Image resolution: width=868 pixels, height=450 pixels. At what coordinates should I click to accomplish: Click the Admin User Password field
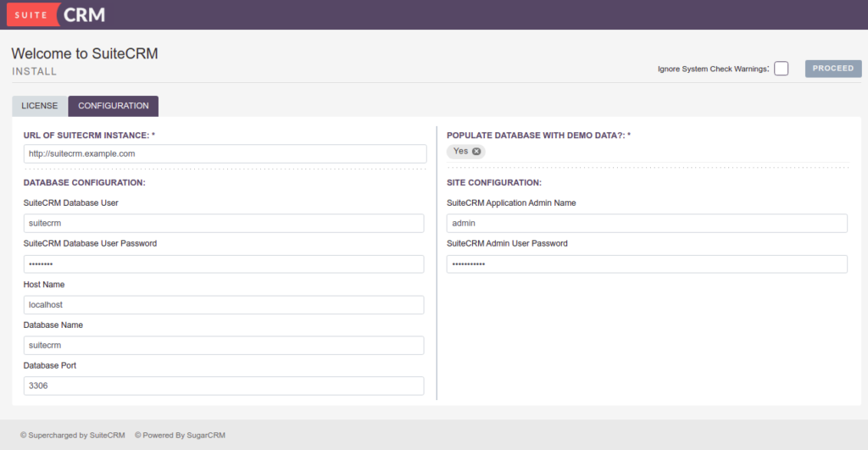tap(647, 264)
